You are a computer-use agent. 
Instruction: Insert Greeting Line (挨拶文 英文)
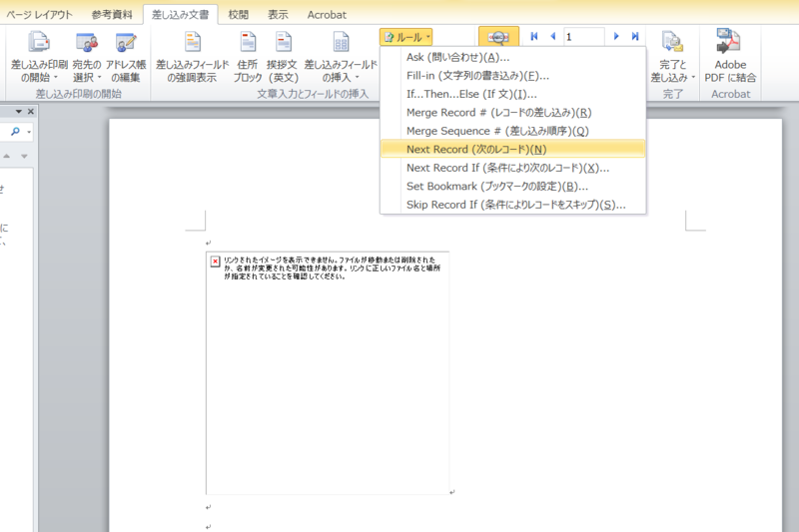[x=283, y=56]
